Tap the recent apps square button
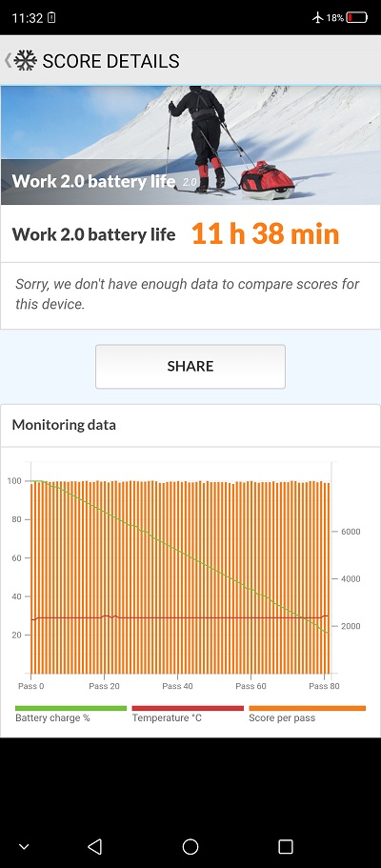 pyautogui.click(x=286, y=846)
